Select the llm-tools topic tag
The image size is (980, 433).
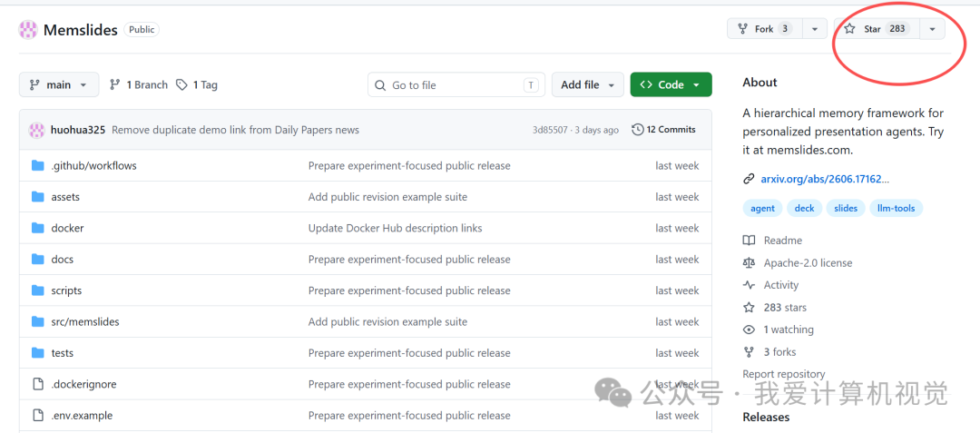896,208
